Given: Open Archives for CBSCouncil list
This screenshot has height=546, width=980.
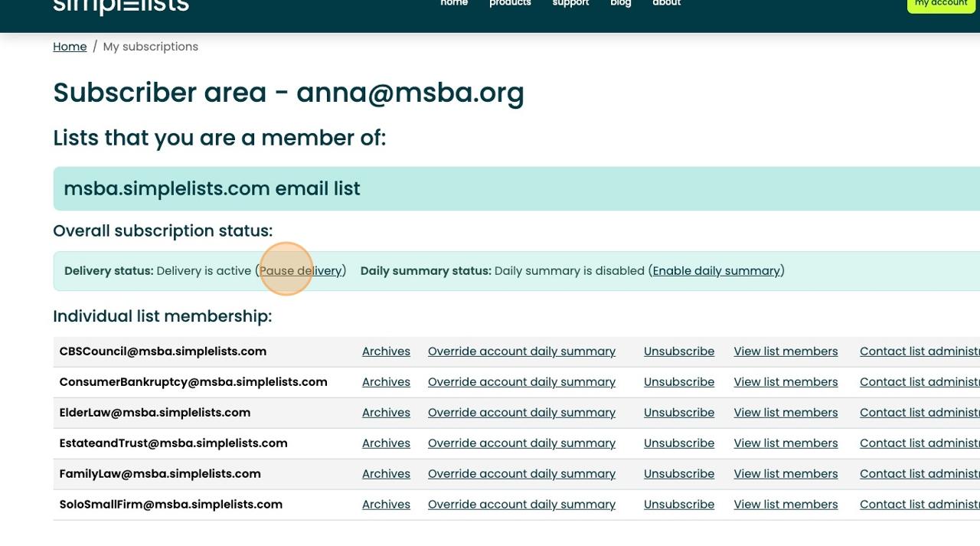Looking at the screenshot, I should pos(386,351).
